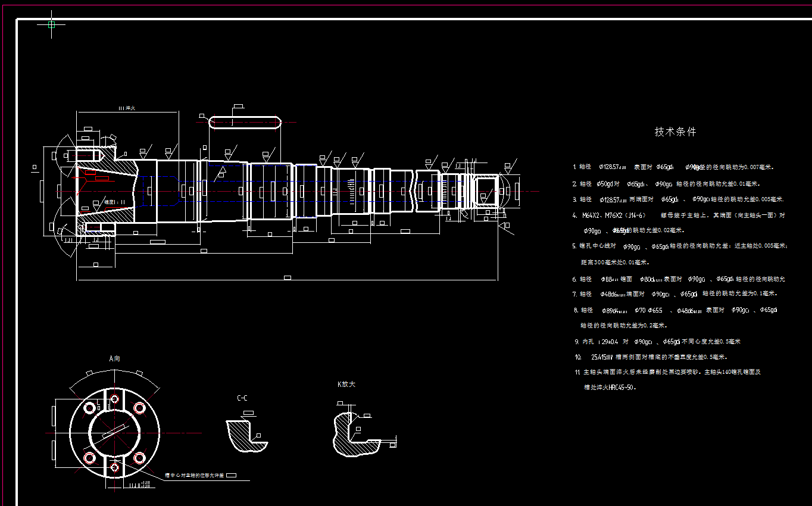Pick the lower-left red bolt hole in A向 view
Screen dimensions: 812x506
(90, 458)
